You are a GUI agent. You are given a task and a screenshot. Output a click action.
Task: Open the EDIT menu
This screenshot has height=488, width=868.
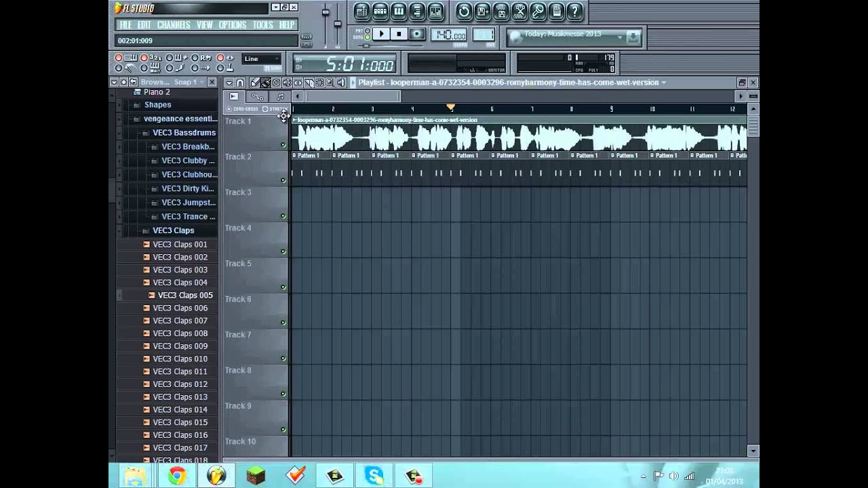tap(144, 25)
